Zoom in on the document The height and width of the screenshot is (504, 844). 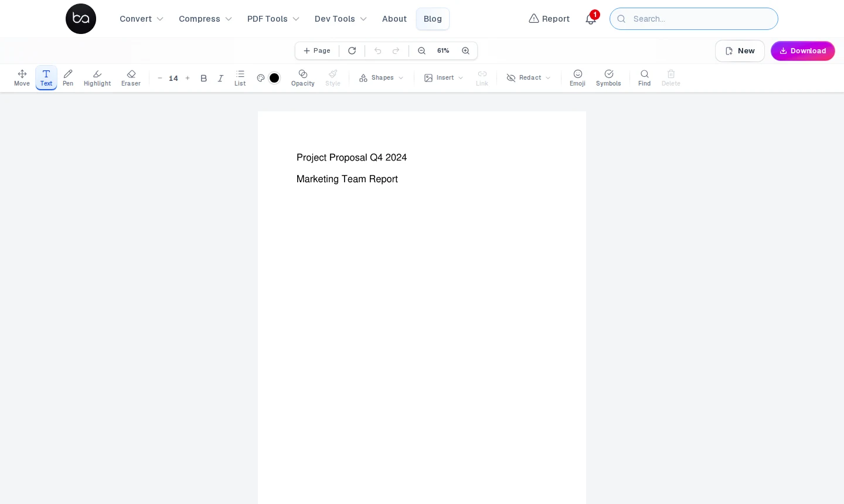tap(466, 51)
